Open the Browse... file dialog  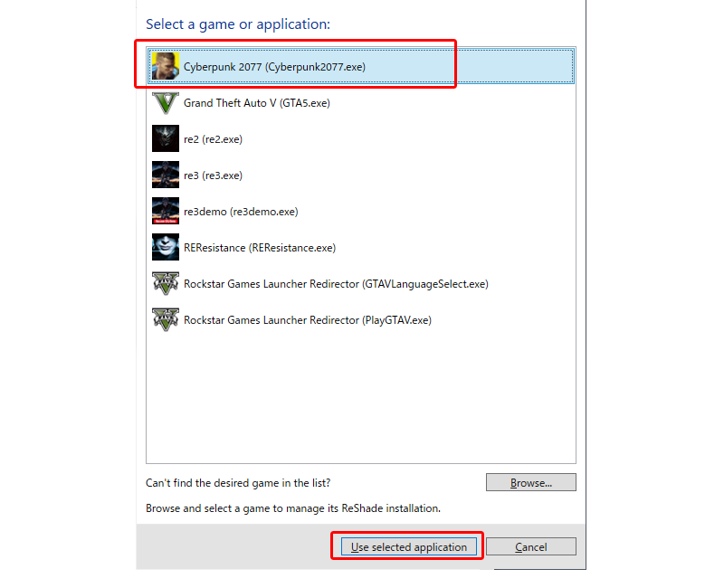(x=531, y=483)
